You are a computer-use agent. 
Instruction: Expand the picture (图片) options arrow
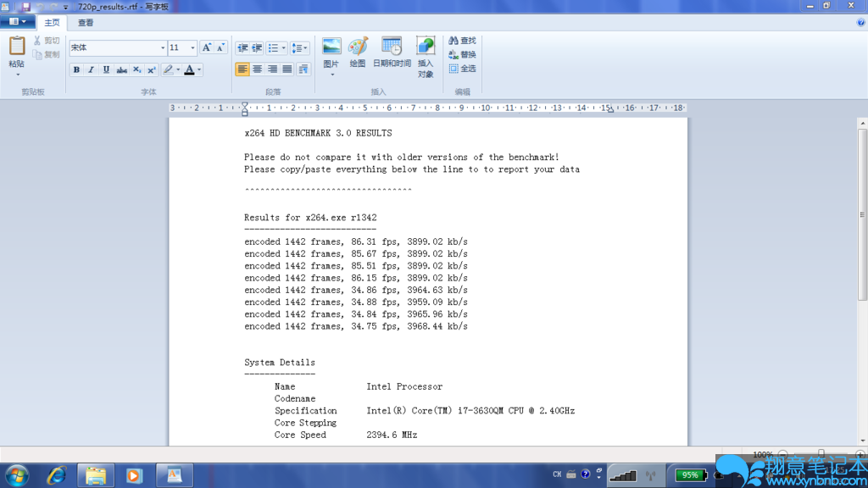pos(331,75)
